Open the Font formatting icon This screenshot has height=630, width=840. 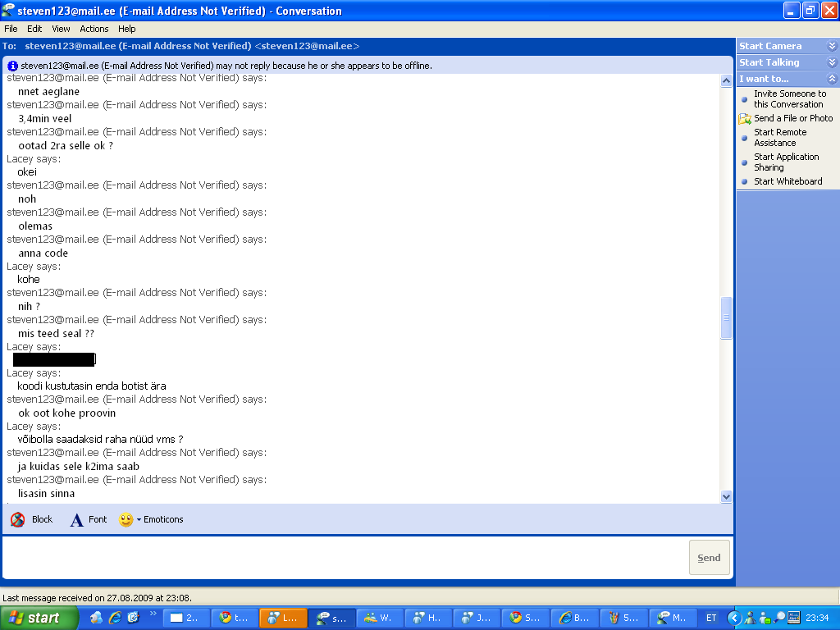[76, 519]
